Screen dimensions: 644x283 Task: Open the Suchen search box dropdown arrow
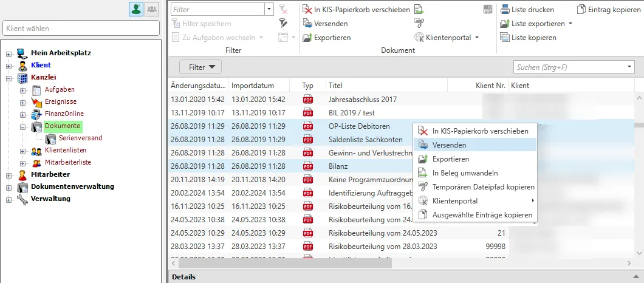(629, 67)
